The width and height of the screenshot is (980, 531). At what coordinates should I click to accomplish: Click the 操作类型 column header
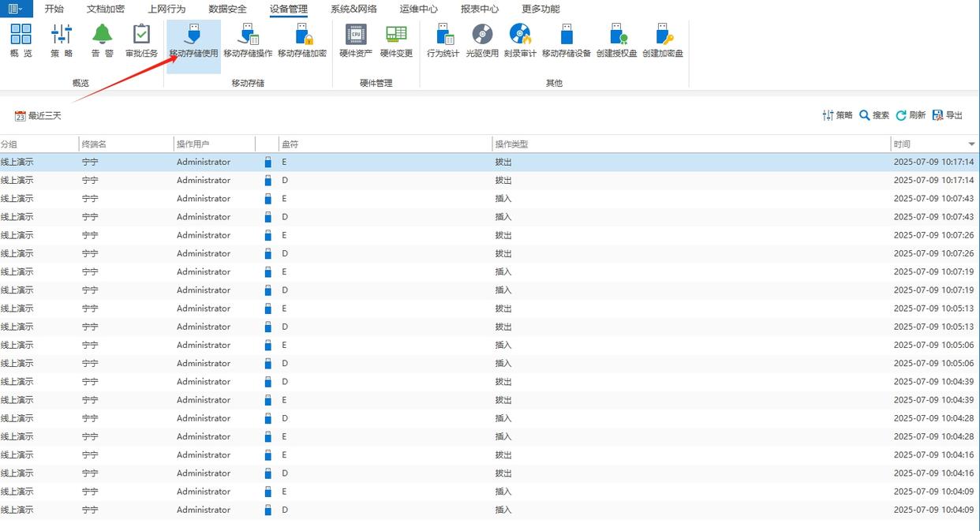tap(511, 144)
